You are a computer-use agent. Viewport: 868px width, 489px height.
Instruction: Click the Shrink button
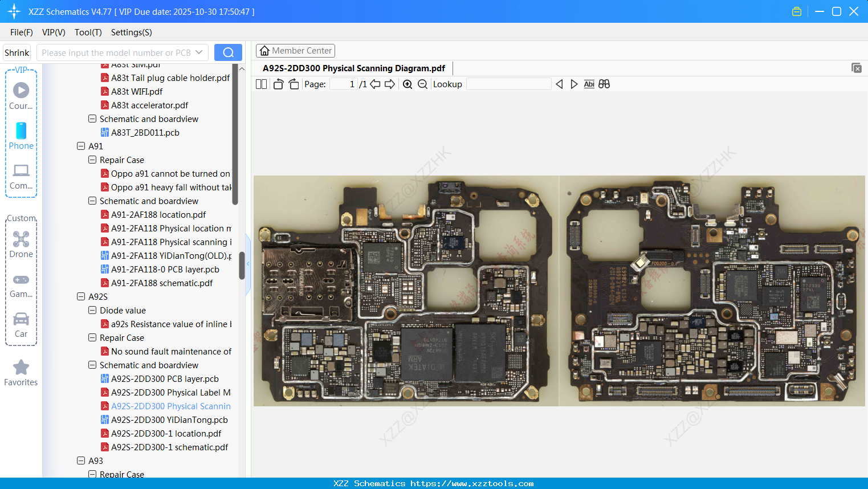17,52
